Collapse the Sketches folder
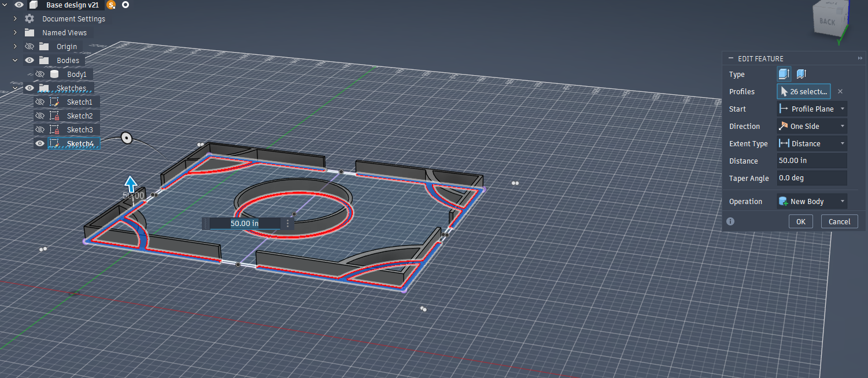 pos(15,88)
